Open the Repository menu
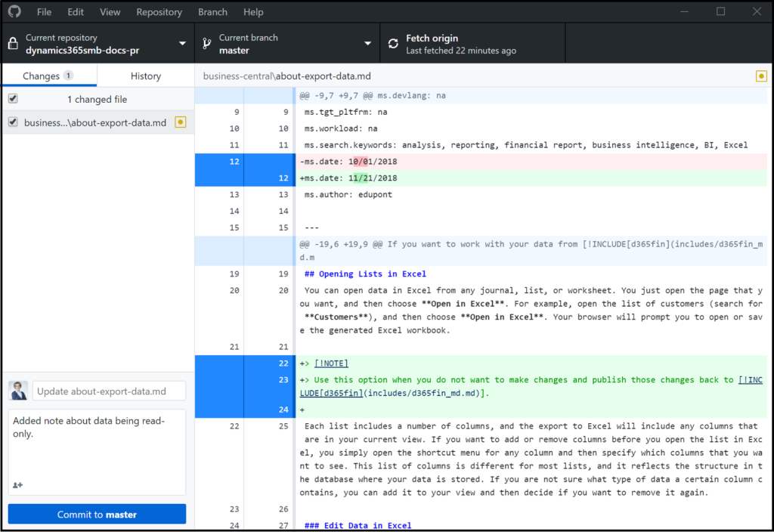The image size is (774, 532). [x=159, y=11]
